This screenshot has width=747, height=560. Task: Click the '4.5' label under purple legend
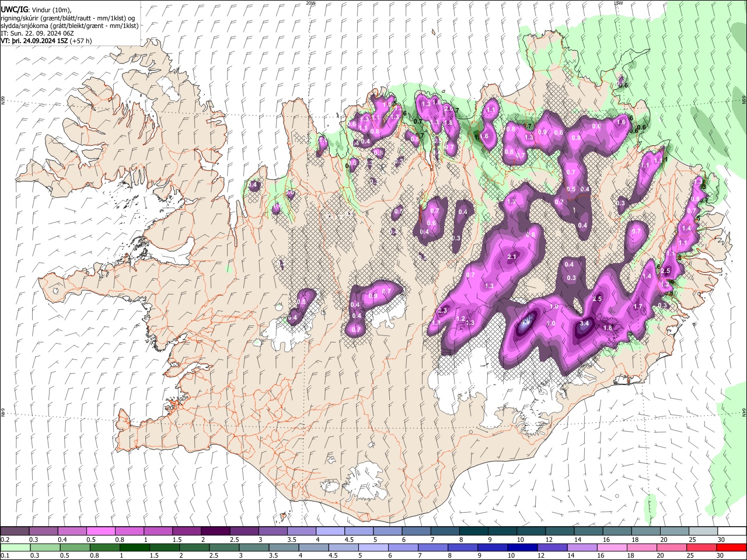[x=349, y=540]
